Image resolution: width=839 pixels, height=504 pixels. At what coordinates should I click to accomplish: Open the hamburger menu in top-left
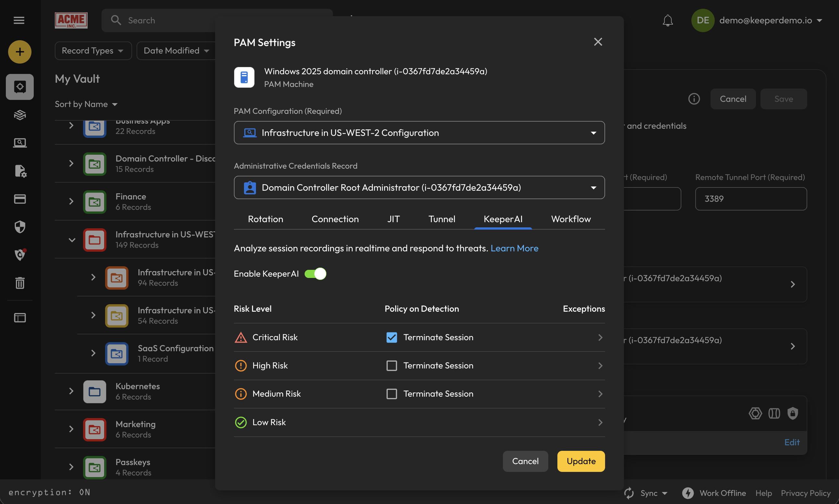click(x=19, y=20)
